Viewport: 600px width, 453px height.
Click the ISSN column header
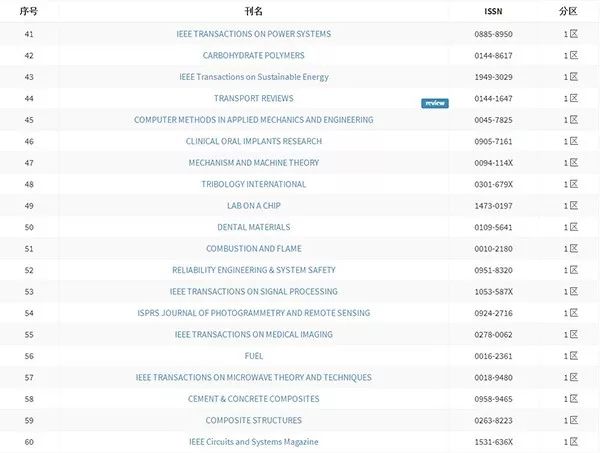coord(493,11)
